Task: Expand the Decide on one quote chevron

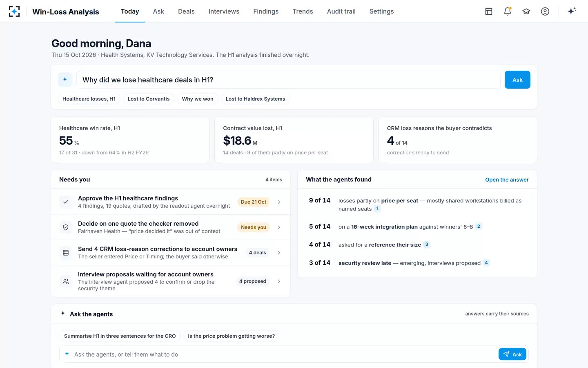Action: point(279,227)
